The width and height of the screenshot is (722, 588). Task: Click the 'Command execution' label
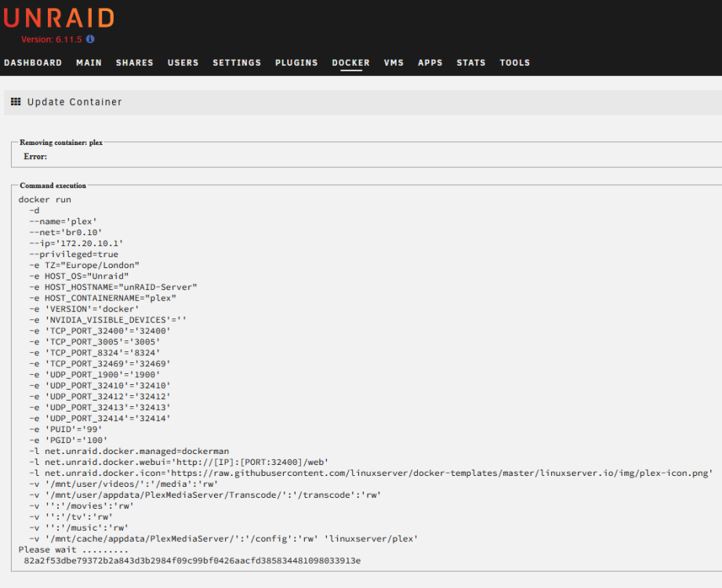pos(53,186)
